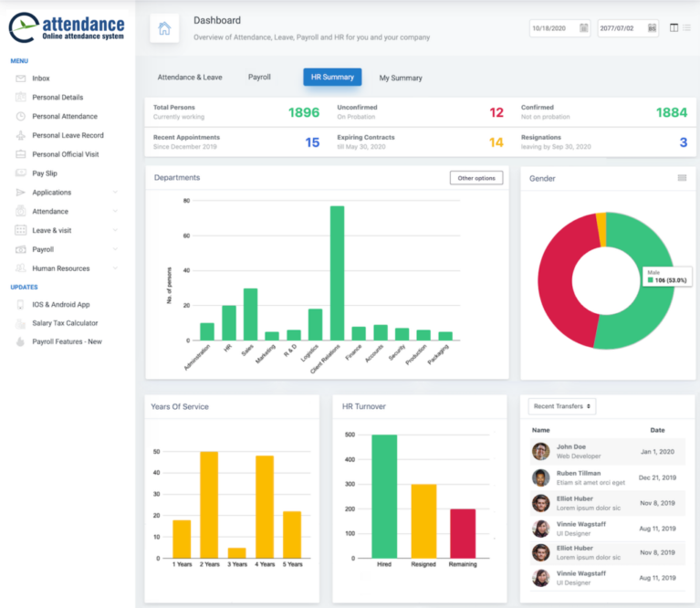The height and width of the screenshot is (608, 700).
Task: Expand the Applications submenu chevron
Action: [115, 193]
